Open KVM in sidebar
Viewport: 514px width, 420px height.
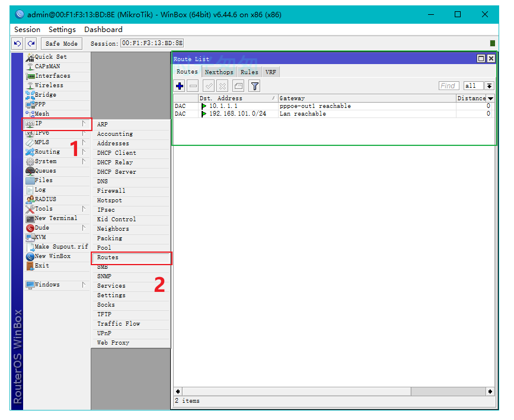(x=58, y=237)
